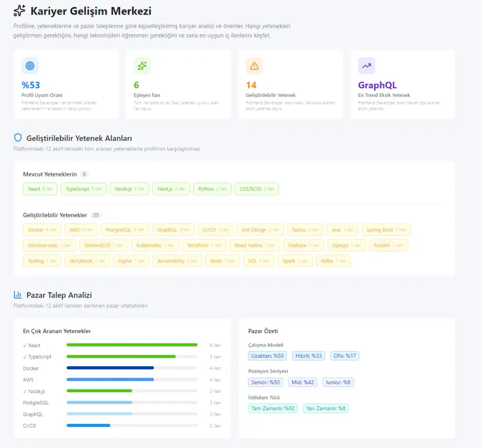482x448 pixels.
Task: Select the Spring Boot skill tag
Action: pyautogui.click(x=386, y=230)
